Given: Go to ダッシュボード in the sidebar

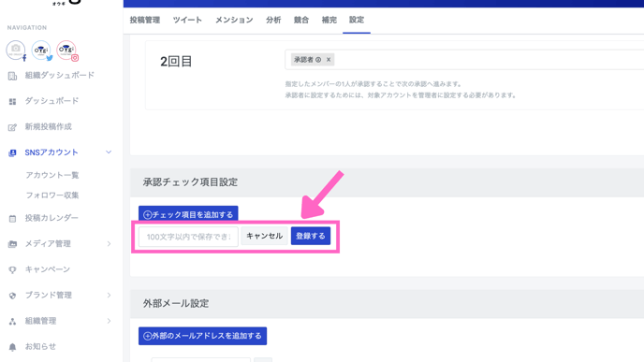Looking at the screenshot, I should 51,101.
